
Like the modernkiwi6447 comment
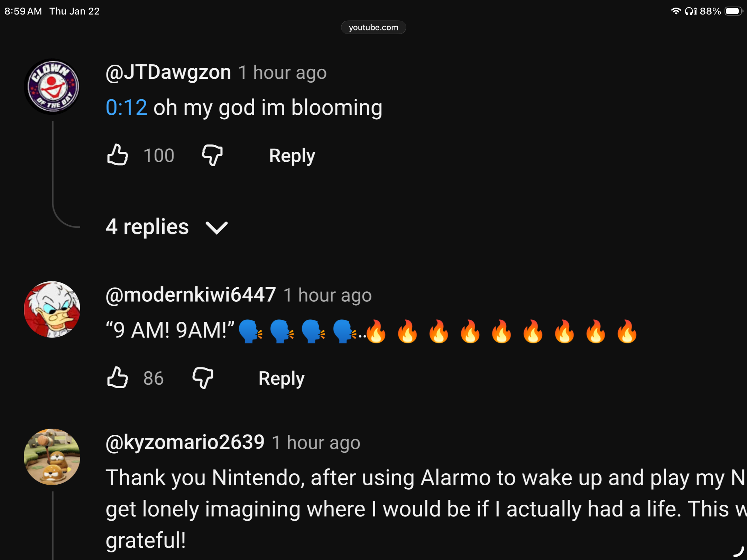tap(118, 377)
